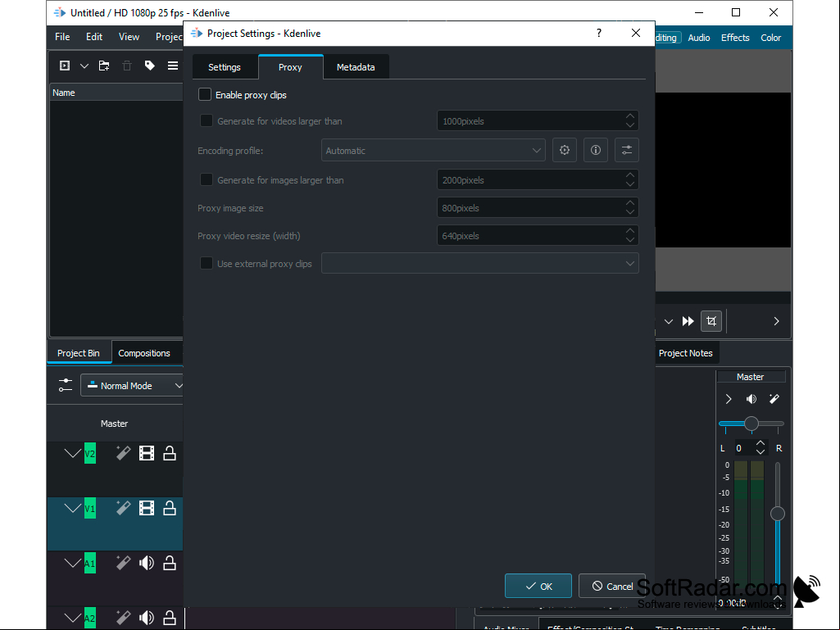
Task: Click the Kdenlive logo in main title bar
Action: click(x=60, y=12)
